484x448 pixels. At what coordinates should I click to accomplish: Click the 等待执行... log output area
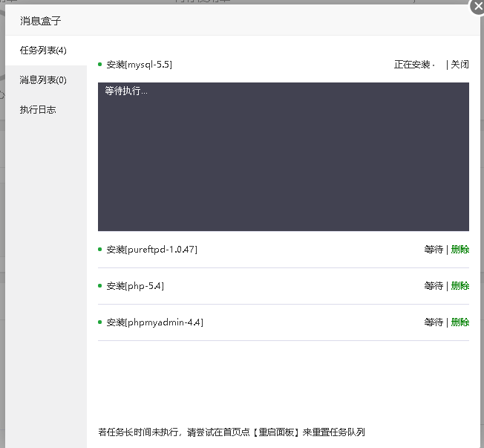(x=284, y=157)
